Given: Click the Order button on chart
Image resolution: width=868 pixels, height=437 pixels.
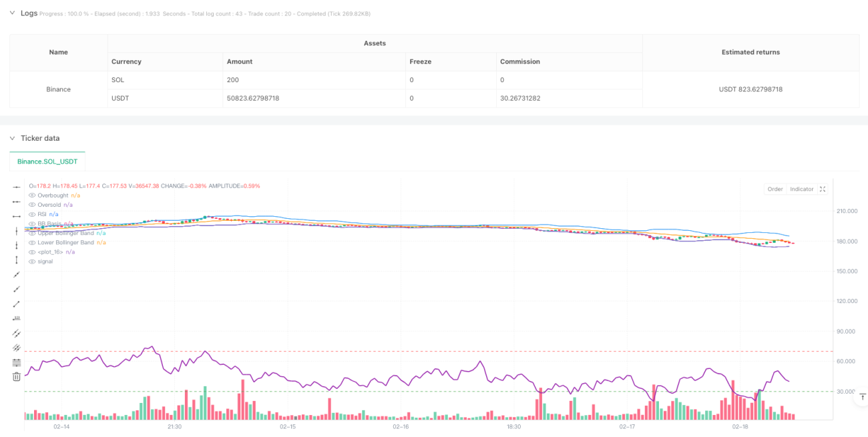Looking at the screenshot, I should coord(775,189).
